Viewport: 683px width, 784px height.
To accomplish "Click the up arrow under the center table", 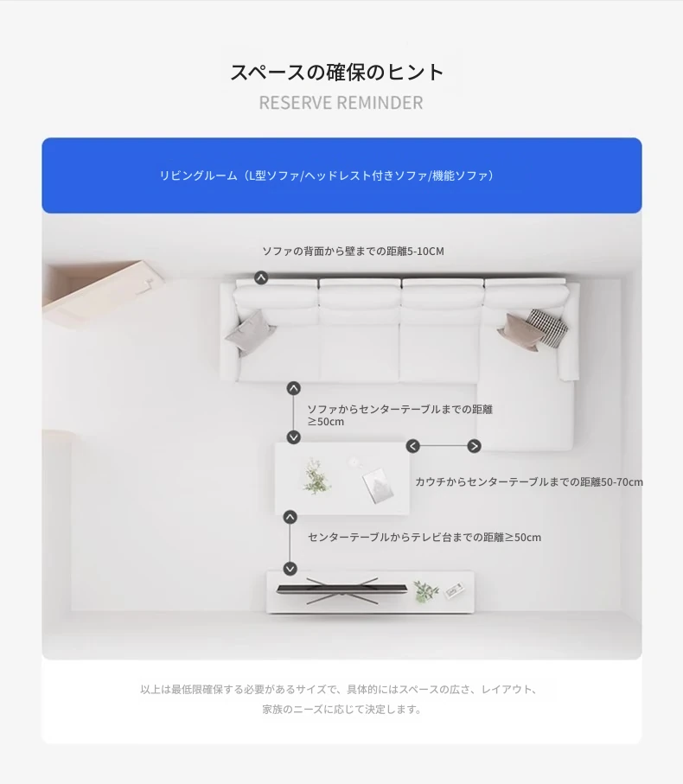I will [x=290, y=517].
